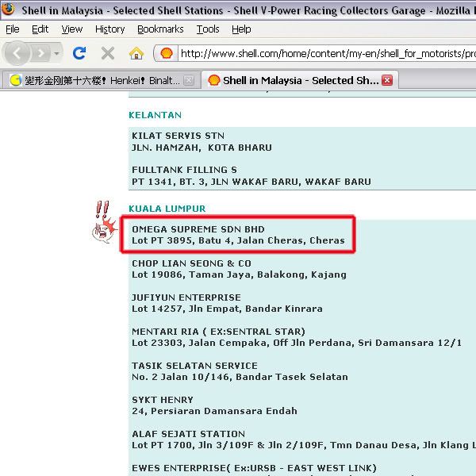
Task: Click the URL address field
Action: click(327, 54)
